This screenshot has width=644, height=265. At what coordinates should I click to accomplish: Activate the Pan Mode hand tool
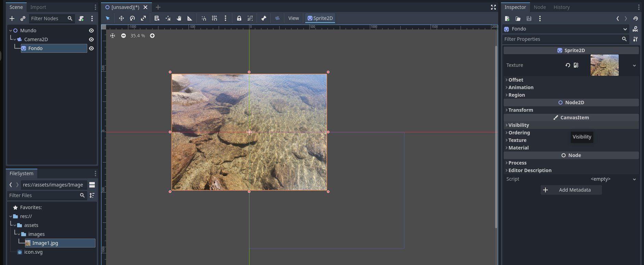[x=179, y=18]
